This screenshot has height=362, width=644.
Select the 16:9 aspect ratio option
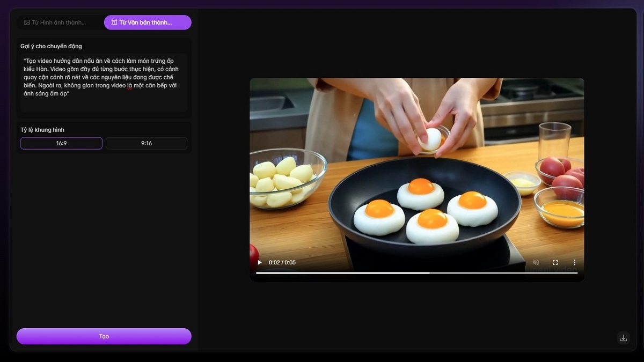[x=61, y=143]
